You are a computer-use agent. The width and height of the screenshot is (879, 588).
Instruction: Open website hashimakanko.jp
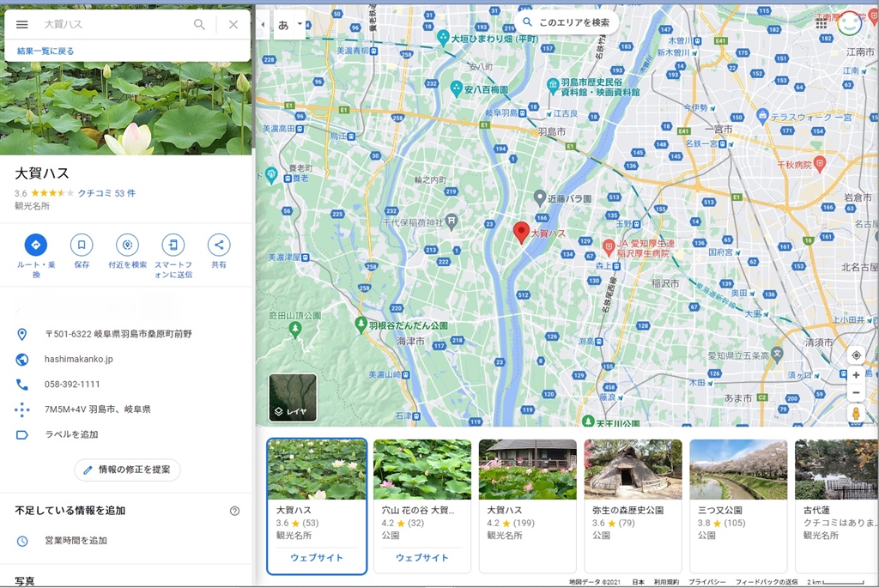[78, 359]
